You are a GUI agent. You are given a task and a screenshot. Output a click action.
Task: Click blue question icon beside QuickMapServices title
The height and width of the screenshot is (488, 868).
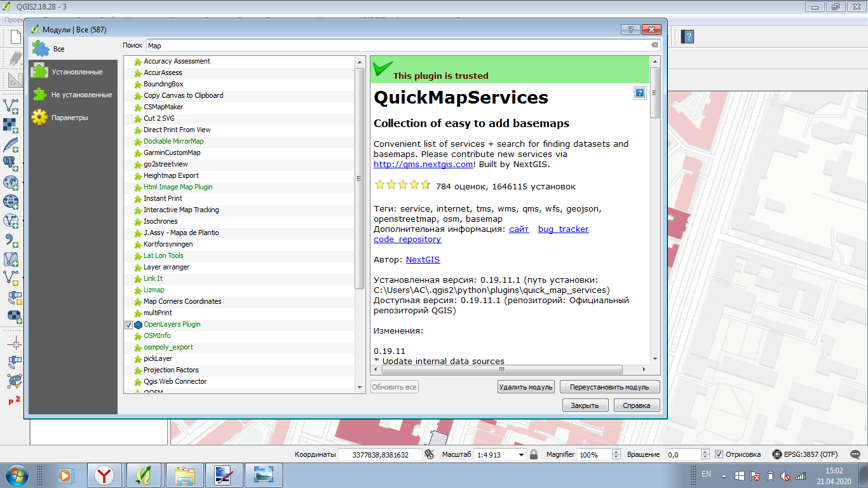pyautogui.click(x=640, y=93)
